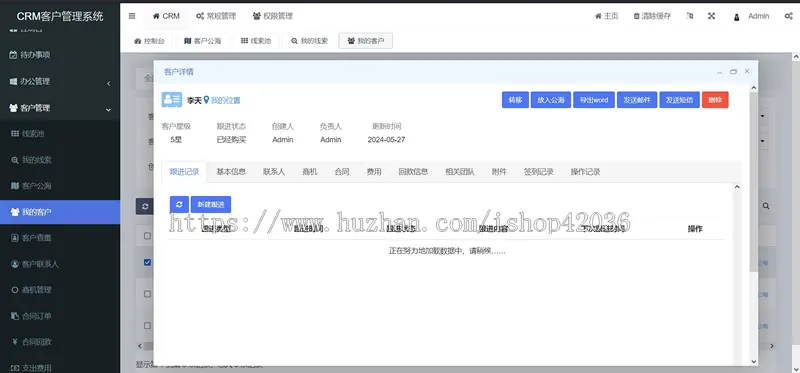Select the 跟进记录 tab
Image resolution: width=800 pixels, height=373 pixels.
click(x=184, y=172)
